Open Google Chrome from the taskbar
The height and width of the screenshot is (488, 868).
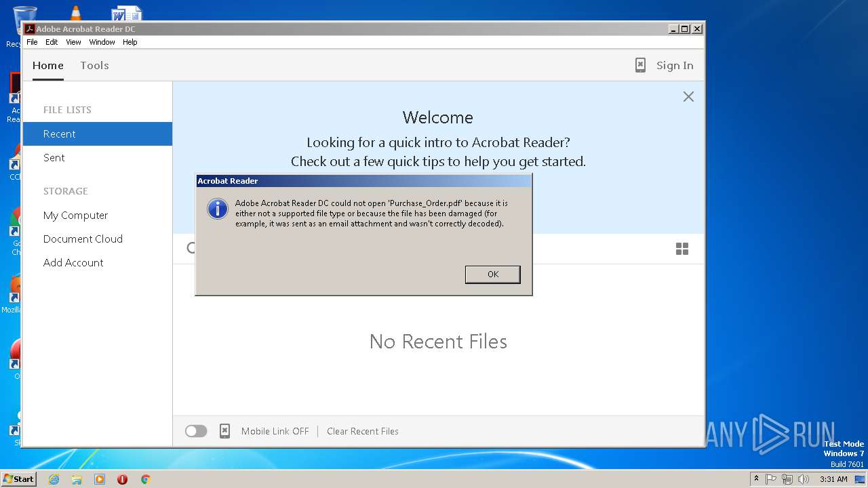coord(145,479)
